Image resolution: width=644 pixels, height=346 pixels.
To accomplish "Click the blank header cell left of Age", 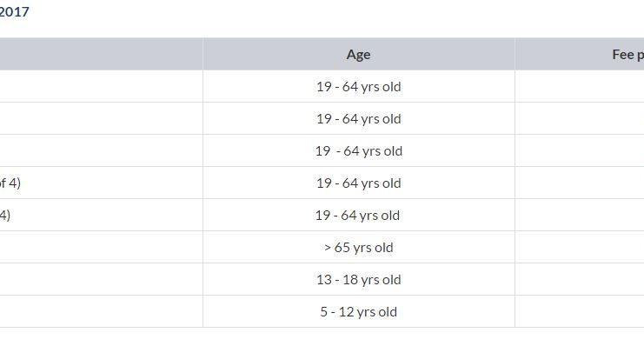I will pyautogui.click(x=101, y=54).
